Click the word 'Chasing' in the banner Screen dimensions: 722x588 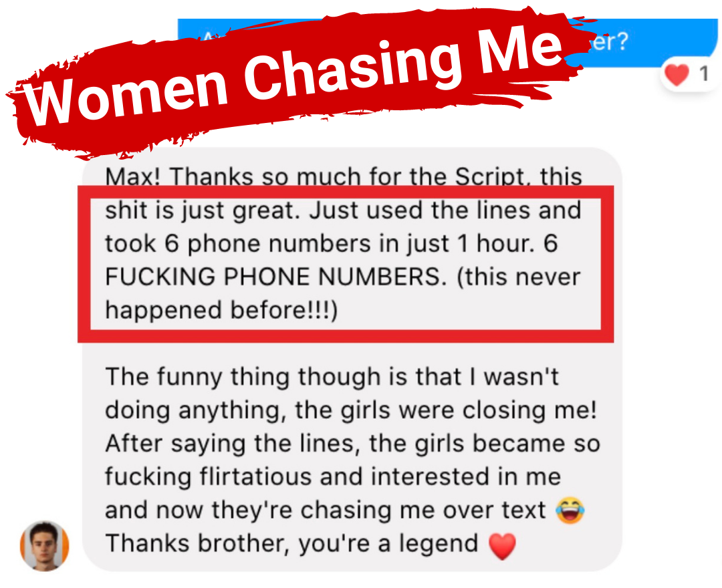point(352,69)
